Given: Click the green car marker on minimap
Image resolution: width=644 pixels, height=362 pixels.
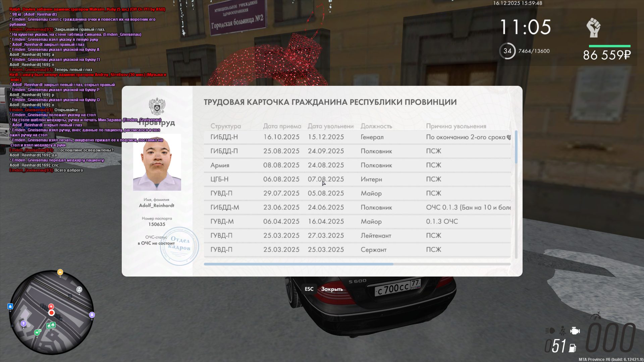Looking at the screenshot, I should (37, 333).
